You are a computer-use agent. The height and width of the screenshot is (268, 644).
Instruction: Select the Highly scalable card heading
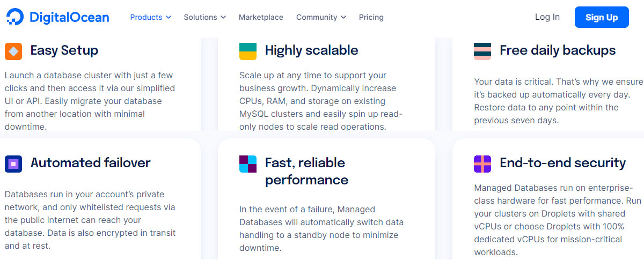pyautogui.click(x=311, y=50)
